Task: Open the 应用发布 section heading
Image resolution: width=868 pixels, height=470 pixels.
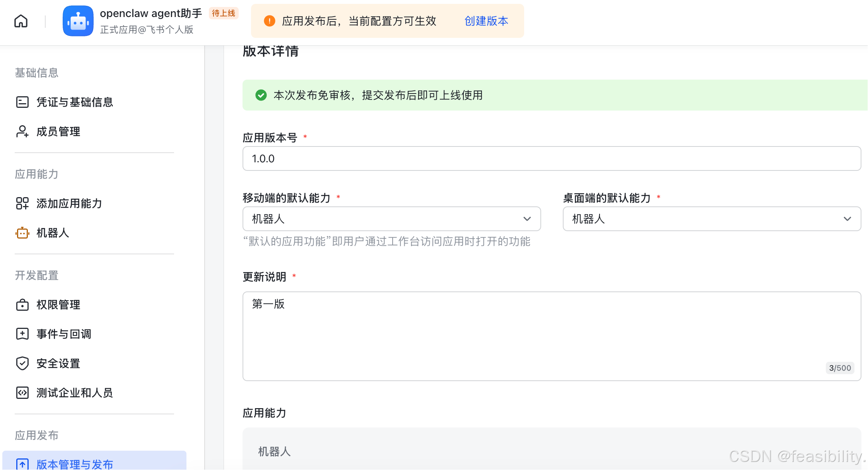Action: pyautogui.click(x=36, y=435)
